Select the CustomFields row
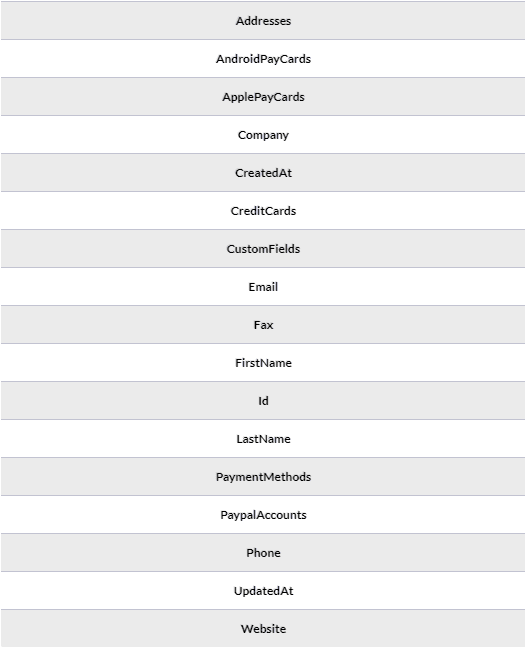 pyautogui.click(x=262, y=248)
